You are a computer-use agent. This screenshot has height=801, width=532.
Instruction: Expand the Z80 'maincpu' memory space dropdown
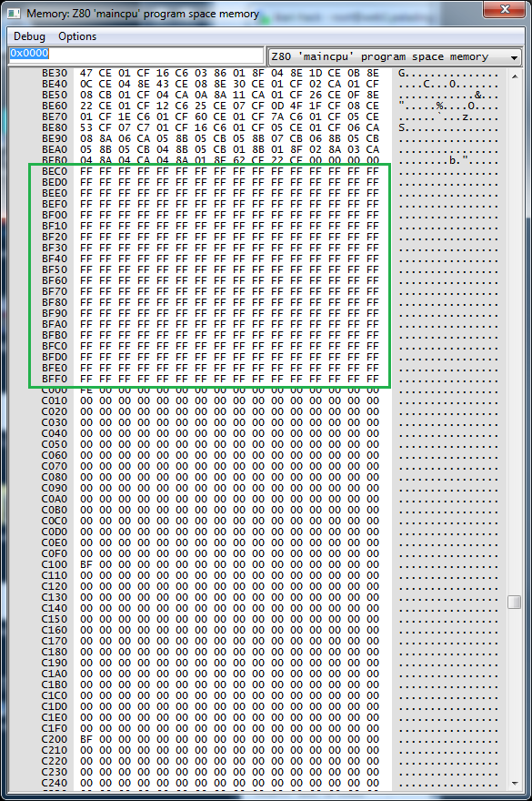pos(394,56)
